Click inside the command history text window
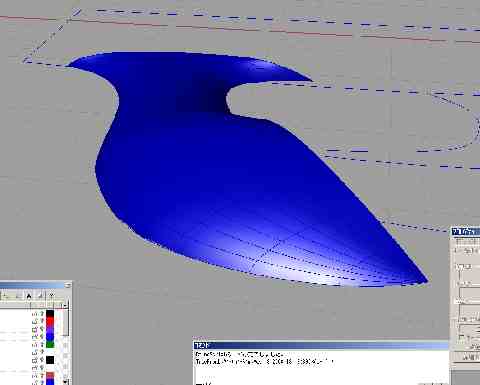This screenshot has height=385, width=480. pos(321,367)
